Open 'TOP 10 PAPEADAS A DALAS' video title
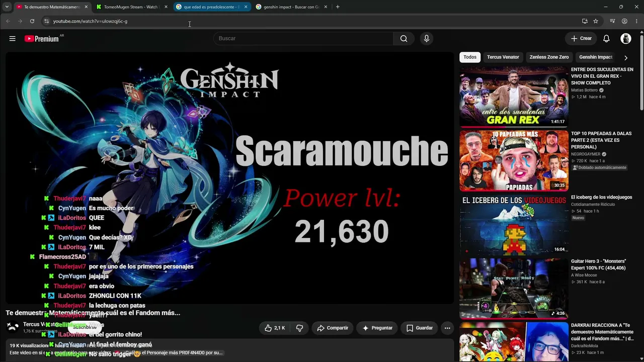The height and width of the screenshot is (362, 644). (601, 140)
